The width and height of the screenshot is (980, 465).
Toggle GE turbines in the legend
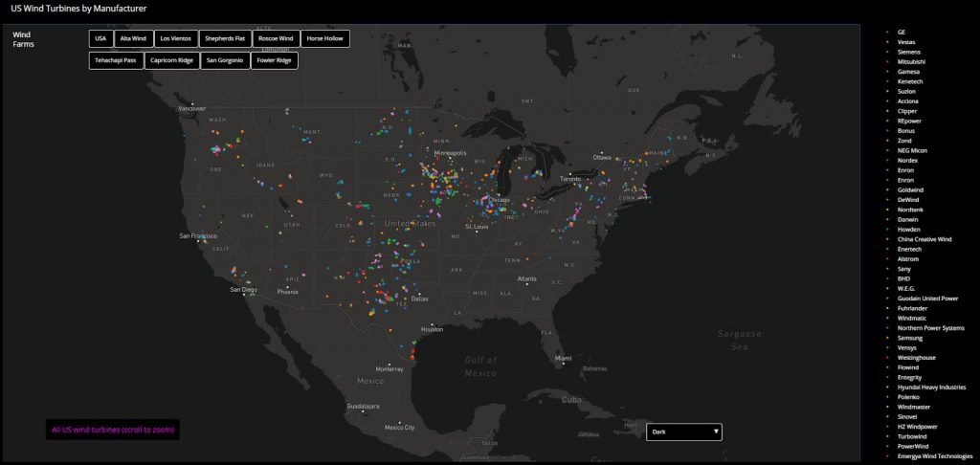click(902, 32)
